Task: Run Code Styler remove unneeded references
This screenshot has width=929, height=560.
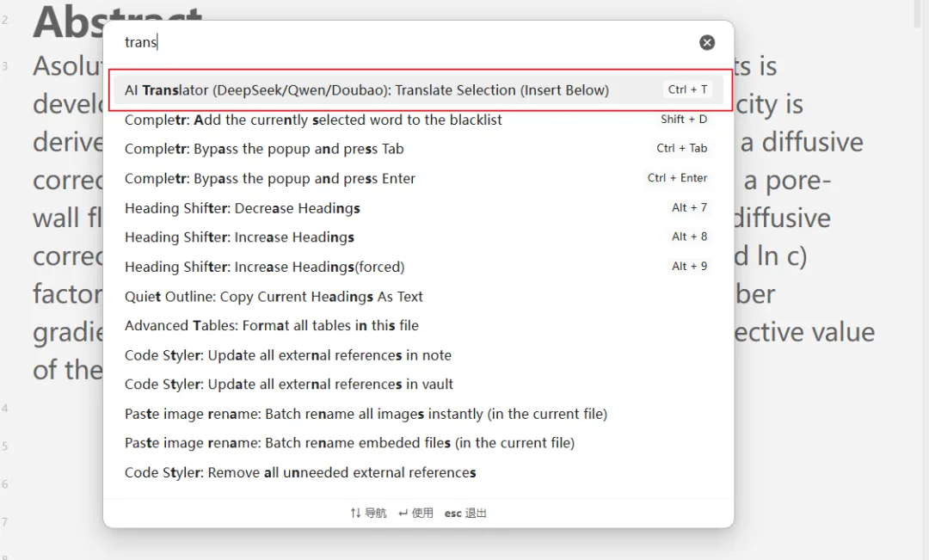Action: [x=300, y=472]
